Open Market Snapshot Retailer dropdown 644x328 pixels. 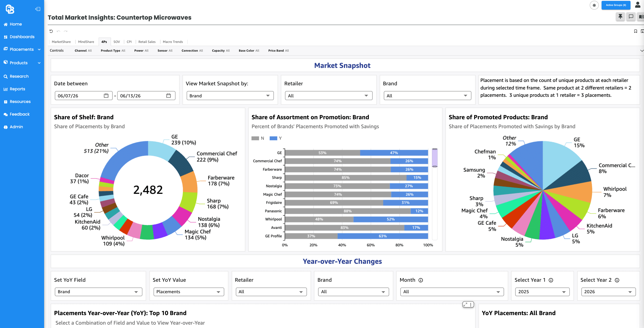(x=328, y=96)
